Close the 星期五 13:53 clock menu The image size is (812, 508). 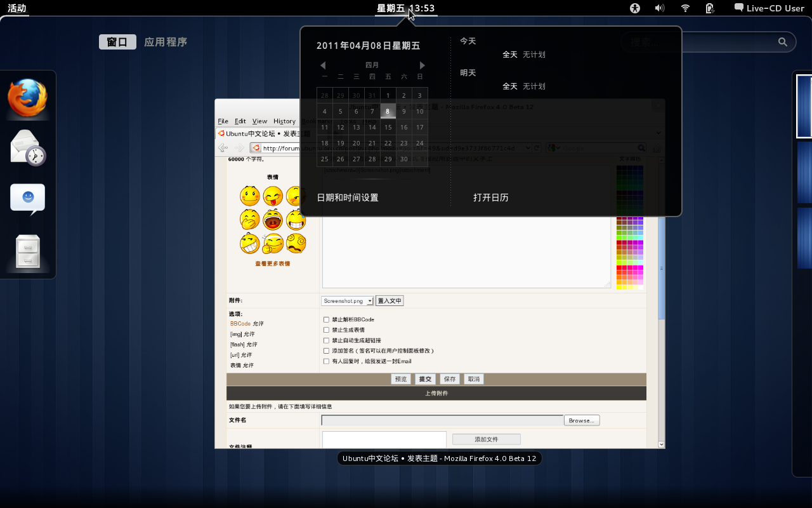click(406, 8)
